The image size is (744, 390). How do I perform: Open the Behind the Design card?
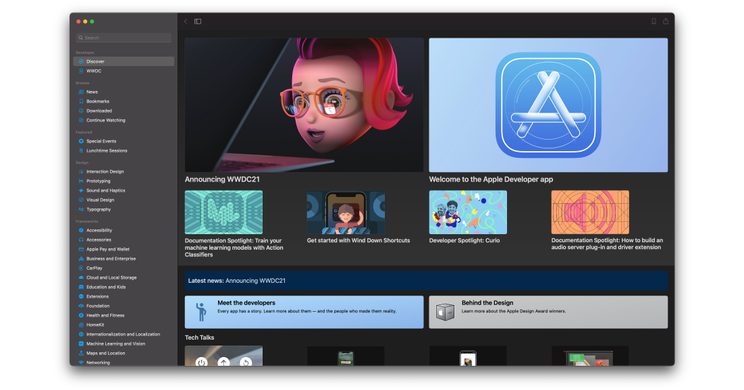pos(548,312)
